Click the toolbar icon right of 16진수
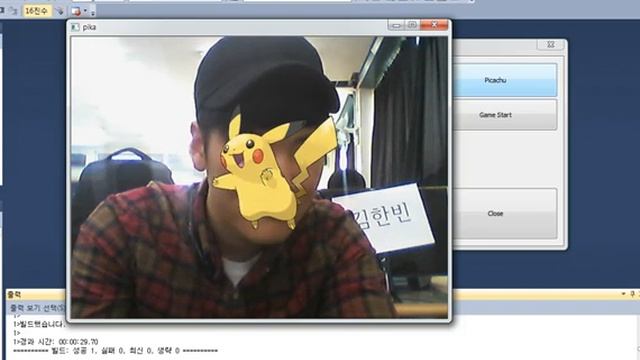640x360 pixels. pyautogui.click(x=60, y=11)
